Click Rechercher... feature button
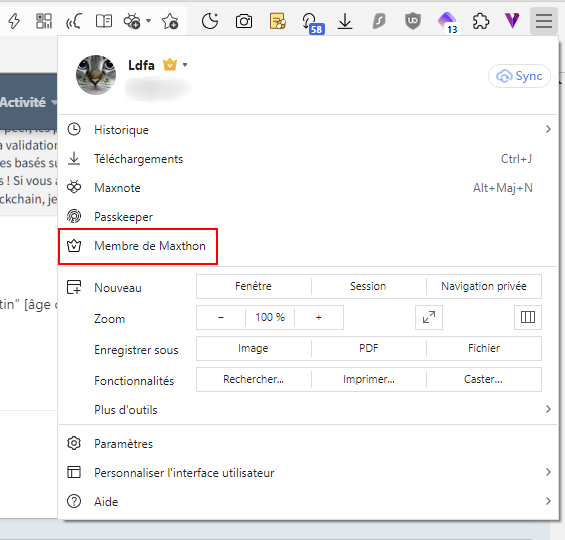This screenshot has width=565, height=540. pos(253,379)
